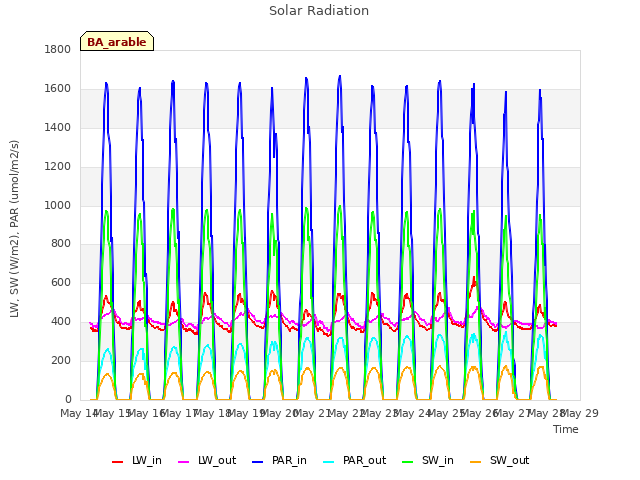Select the LW_in legend label
Image resolution: width=640 pixels, height=480 pixels.
pos(147,460)
